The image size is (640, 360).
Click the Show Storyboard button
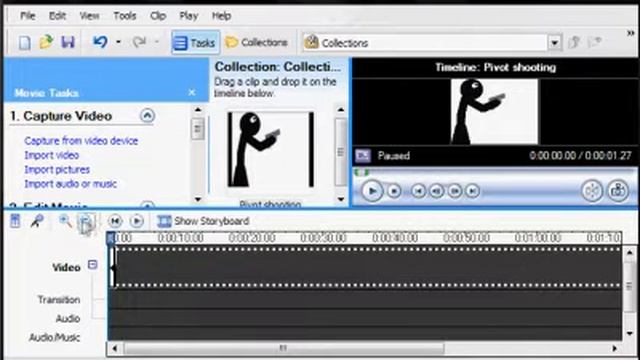coord(203,221)
